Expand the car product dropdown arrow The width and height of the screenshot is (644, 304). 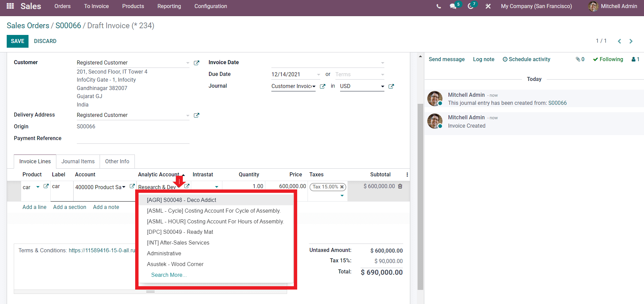pos(38,187)
